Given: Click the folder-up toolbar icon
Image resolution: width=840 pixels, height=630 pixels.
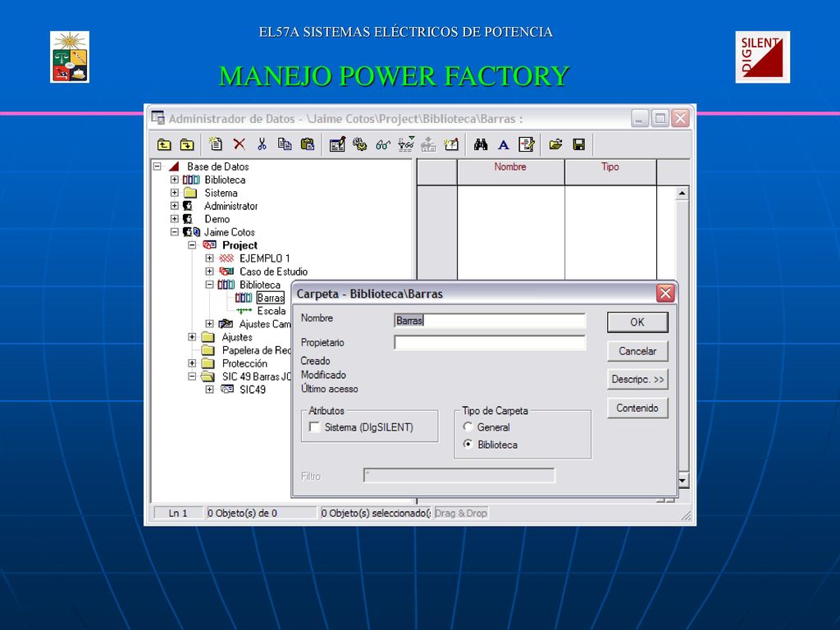Looking at the screenshot, I should 164,144.
